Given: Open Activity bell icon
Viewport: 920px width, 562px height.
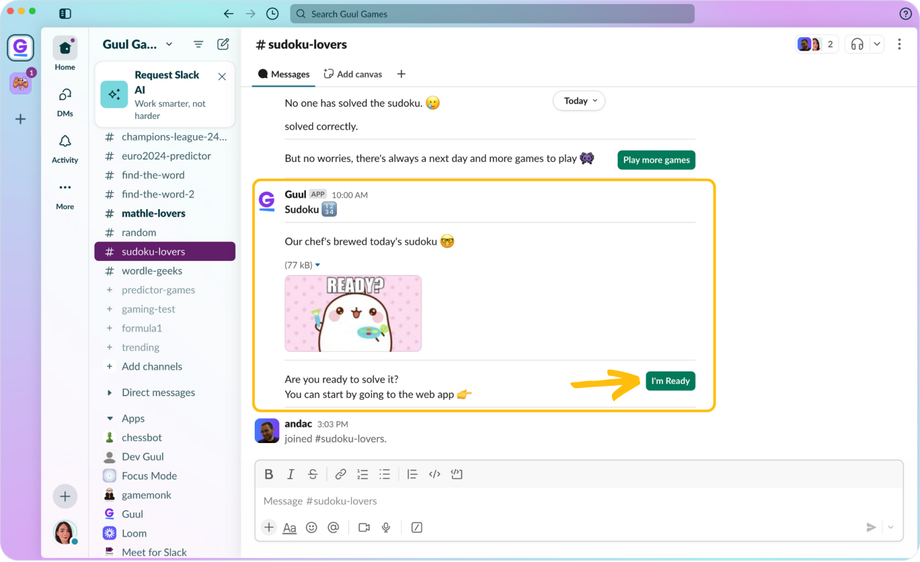Looking at the screenshot, I should pyautogui.click(x=65, y=148).
